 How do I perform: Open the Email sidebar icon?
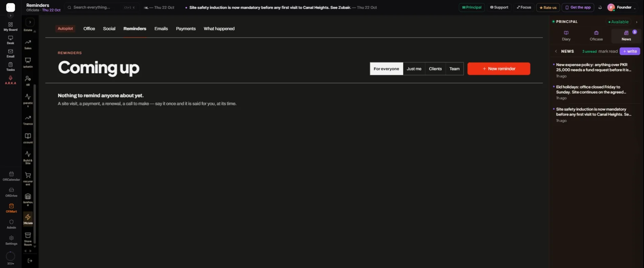click(x=11, y=53)
